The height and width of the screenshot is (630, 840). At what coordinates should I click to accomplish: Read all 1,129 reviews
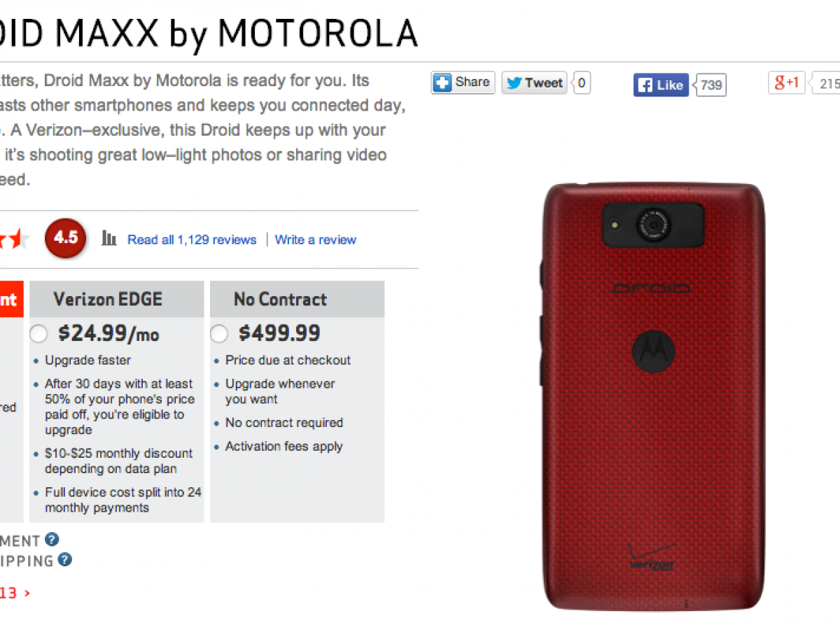(x=192, y=239)
